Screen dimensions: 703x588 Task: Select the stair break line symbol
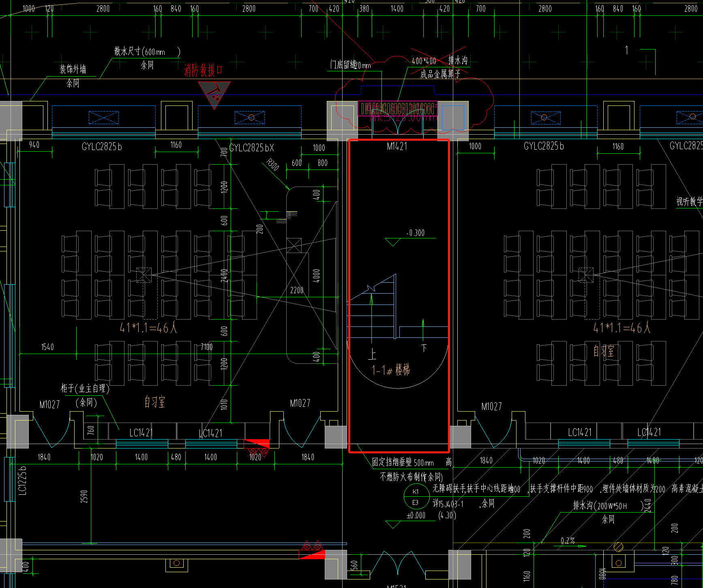371,289
